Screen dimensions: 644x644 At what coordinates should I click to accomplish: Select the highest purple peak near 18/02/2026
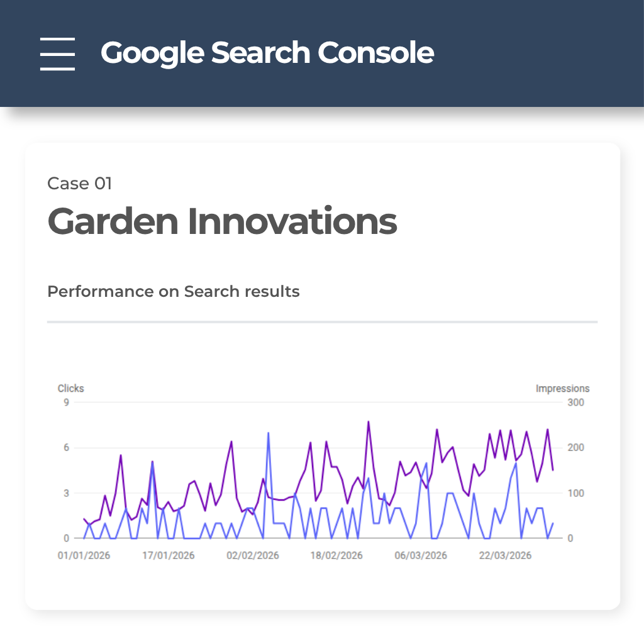click(367, 421)
